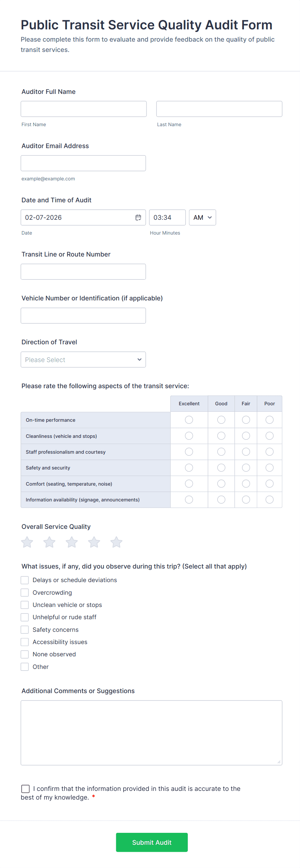This screenshot has width=300, height=868.
Task: Click the Submit Audit button
Action: tap(152, 842)
